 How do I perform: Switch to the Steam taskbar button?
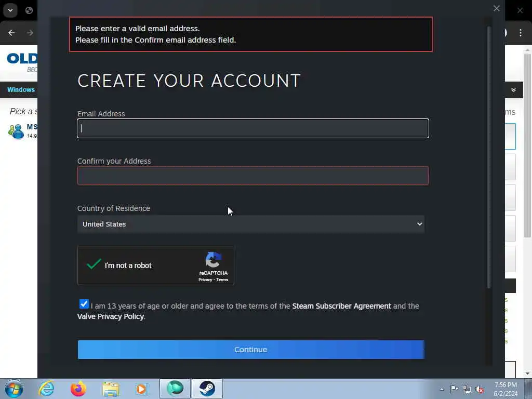207,389
